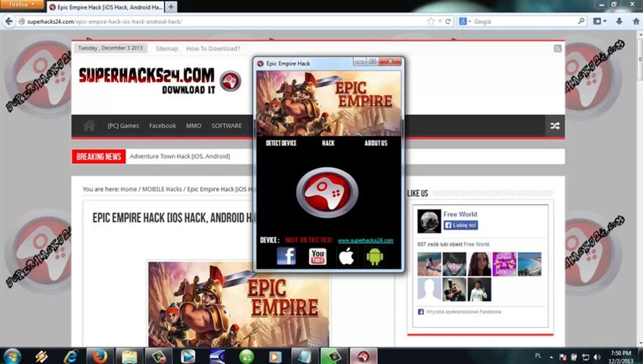643x364 pixels.
Task: Open the [PC] Games menu
Action: (x=123, y=126)
